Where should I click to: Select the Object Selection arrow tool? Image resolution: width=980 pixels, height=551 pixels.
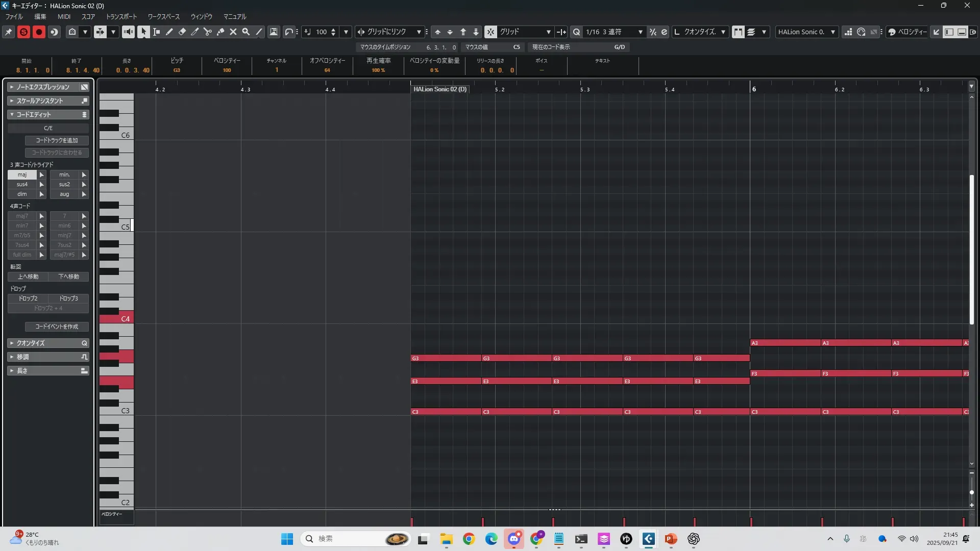coord(143,32)
